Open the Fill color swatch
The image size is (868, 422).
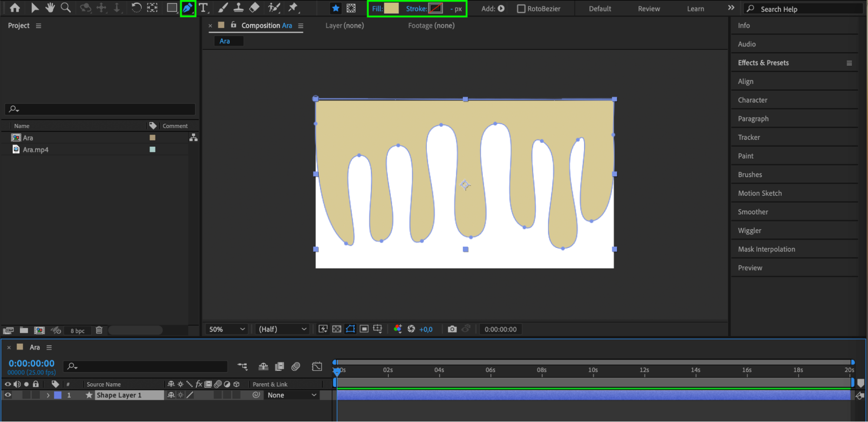(x=391, y=9)
